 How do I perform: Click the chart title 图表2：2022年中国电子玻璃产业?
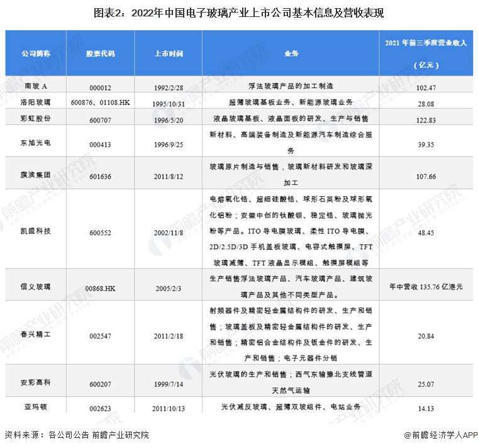(239, 13)
